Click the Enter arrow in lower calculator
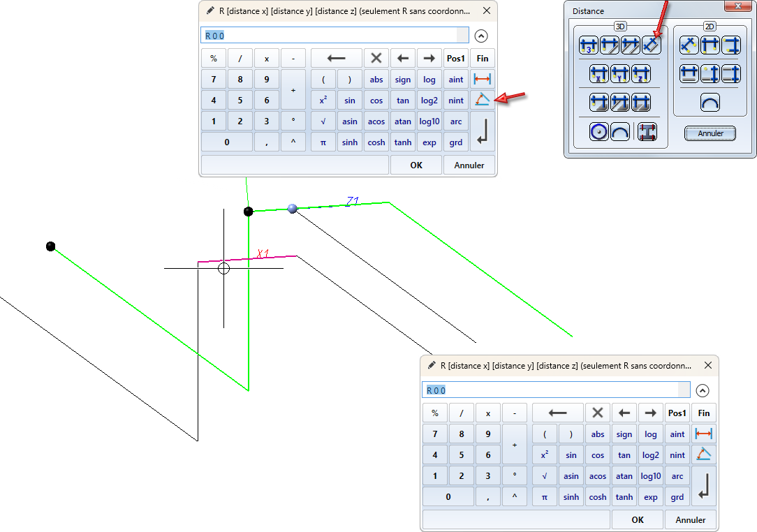 pyautogui.click(x=703, y=486)
